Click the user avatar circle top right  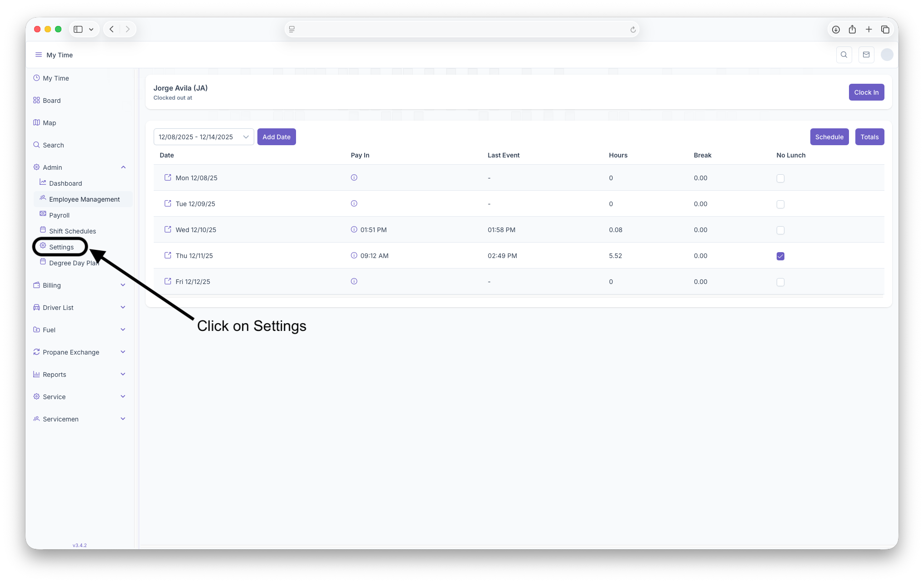click(x=887, y=55)
